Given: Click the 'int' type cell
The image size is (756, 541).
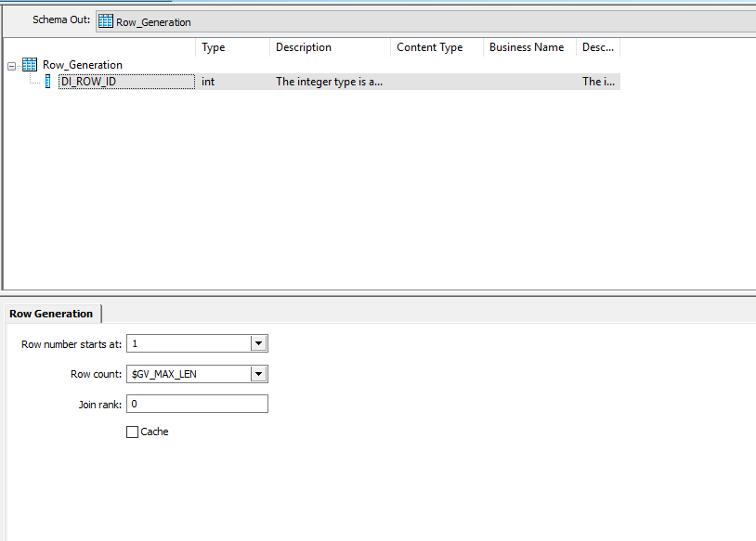Looking at the screenshot, I should pos(208,82).
